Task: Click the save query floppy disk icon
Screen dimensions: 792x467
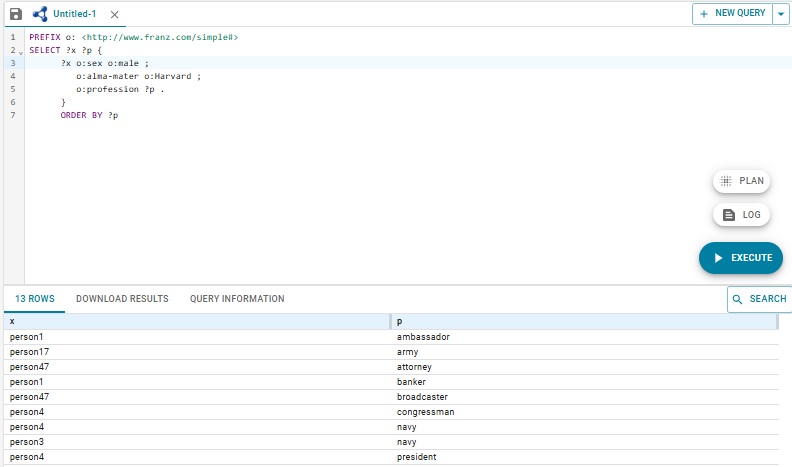Action: point(15,15)
